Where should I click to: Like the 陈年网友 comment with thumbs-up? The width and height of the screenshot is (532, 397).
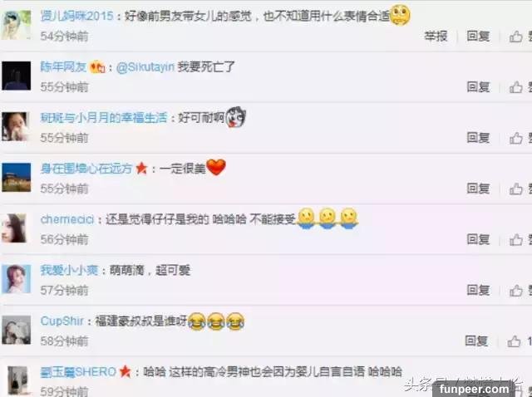[x=515, y=87]
